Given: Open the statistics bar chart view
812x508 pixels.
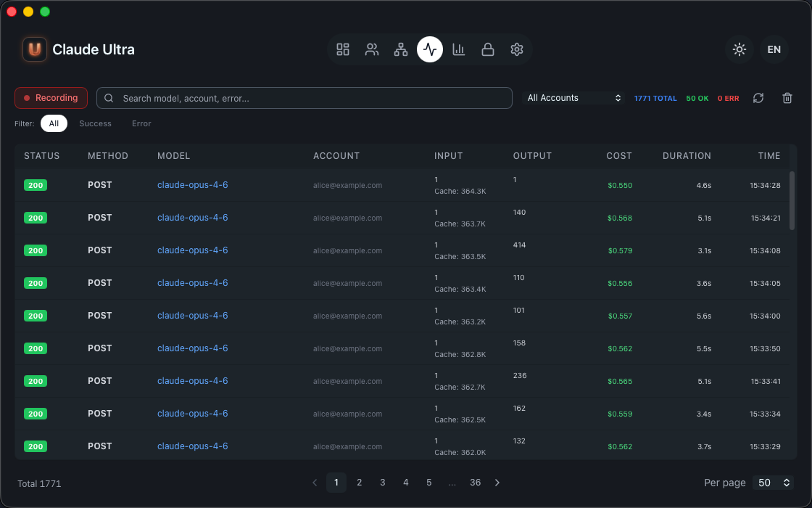Looking at the screenshot, I should pyautogui.click(x=458, y=49).
